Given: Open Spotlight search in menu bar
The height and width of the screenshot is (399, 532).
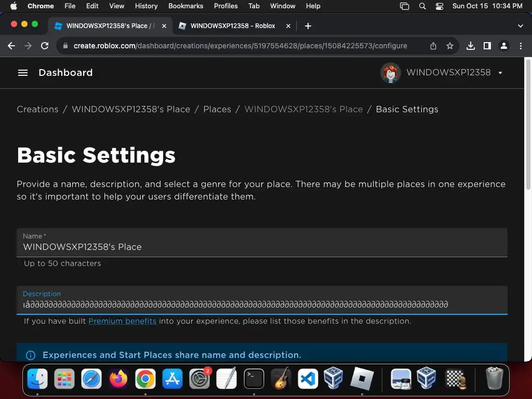Looking at the screenshot, I should tap(422, 6).
